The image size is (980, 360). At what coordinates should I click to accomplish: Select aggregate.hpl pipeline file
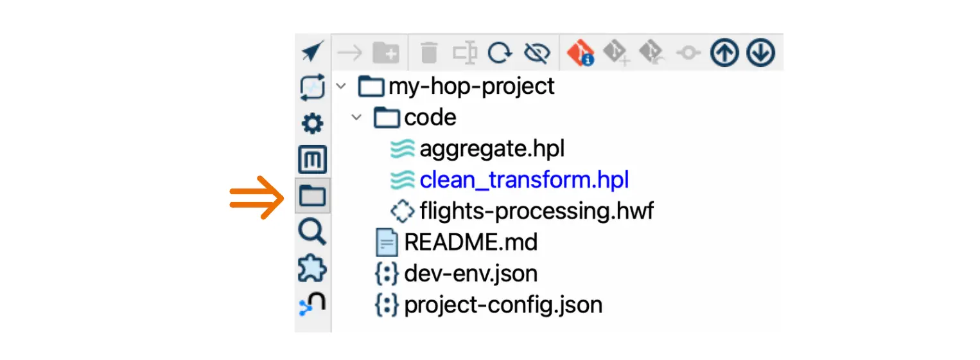tap(491, 149)
